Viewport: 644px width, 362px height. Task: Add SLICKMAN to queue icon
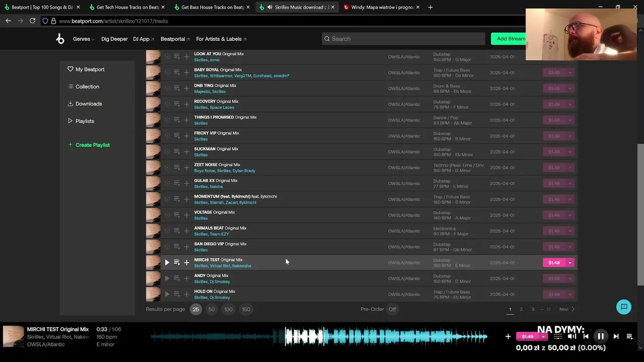click(177, 151)
